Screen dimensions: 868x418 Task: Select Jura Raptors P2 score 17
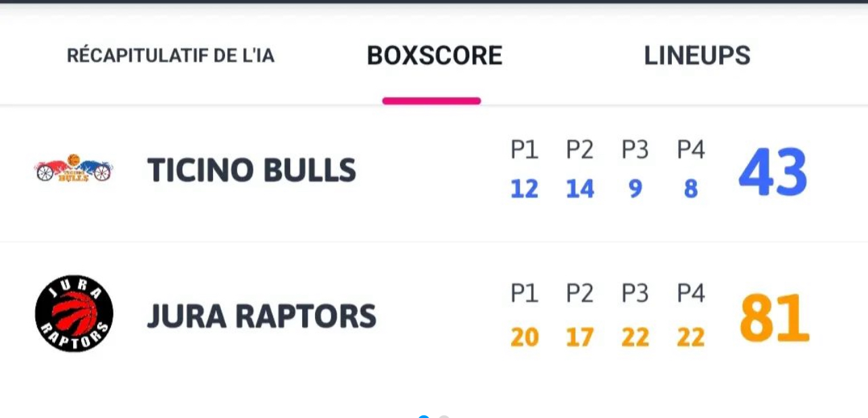tap(580, 336)
